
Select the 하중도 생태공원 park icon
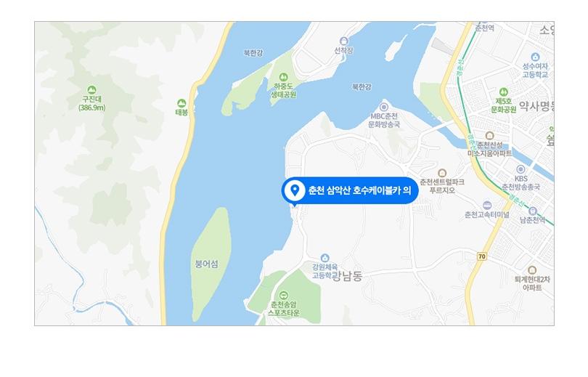point(284,77)
